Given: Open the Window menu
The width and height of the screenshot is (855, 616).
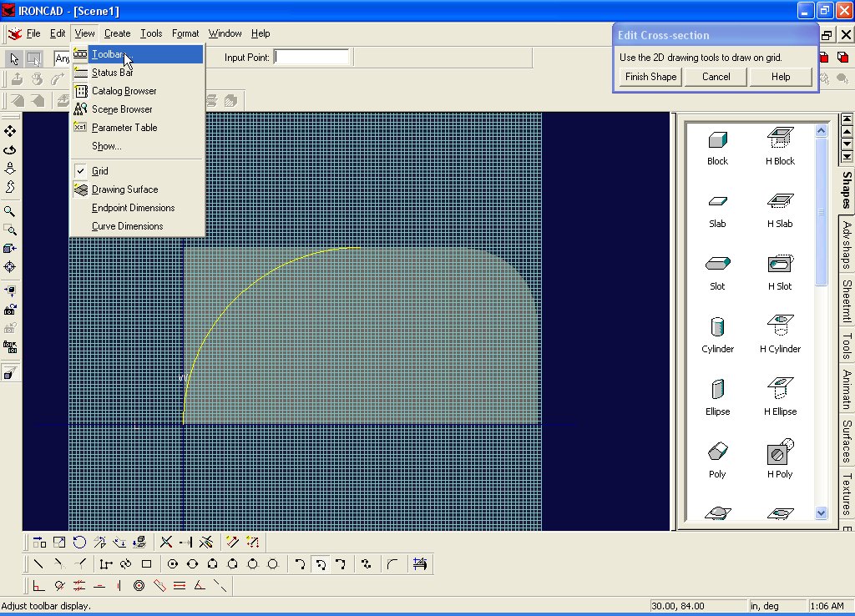Looking at the screenshot, I should (x=225, y=33).
